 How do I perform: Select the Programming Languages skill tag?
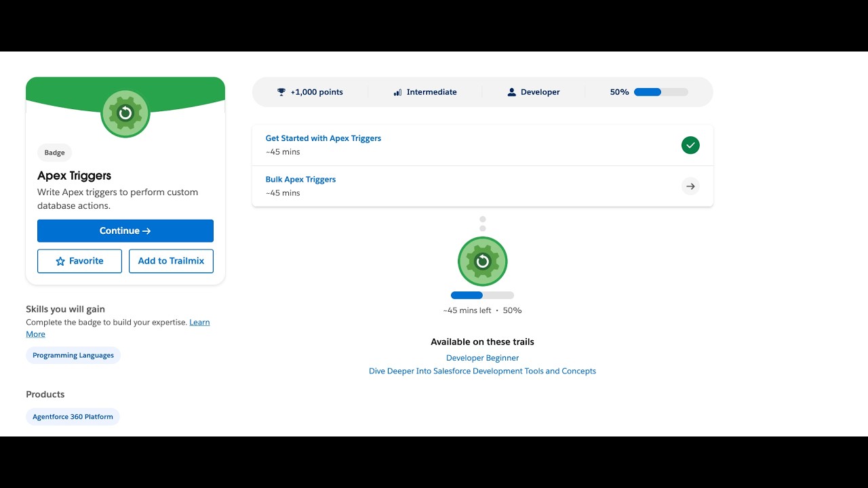pyautogui.click(x=73, y=355)
